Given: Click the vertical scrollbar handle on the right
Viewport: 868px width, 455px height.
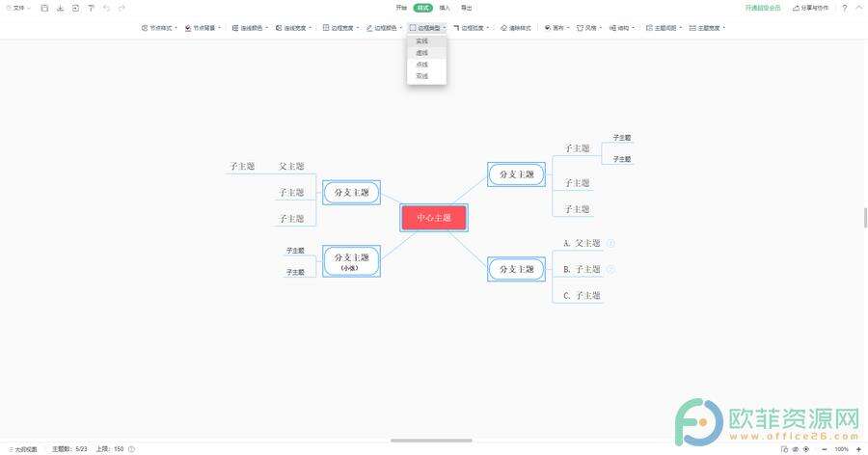Looking at the screenshot, I should pyautogui.click(x=865, y=218).
